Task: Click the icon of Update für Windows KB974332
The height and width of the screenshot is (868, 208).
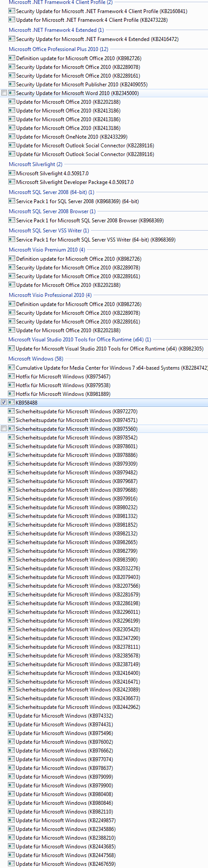Action: click(11, 716)
